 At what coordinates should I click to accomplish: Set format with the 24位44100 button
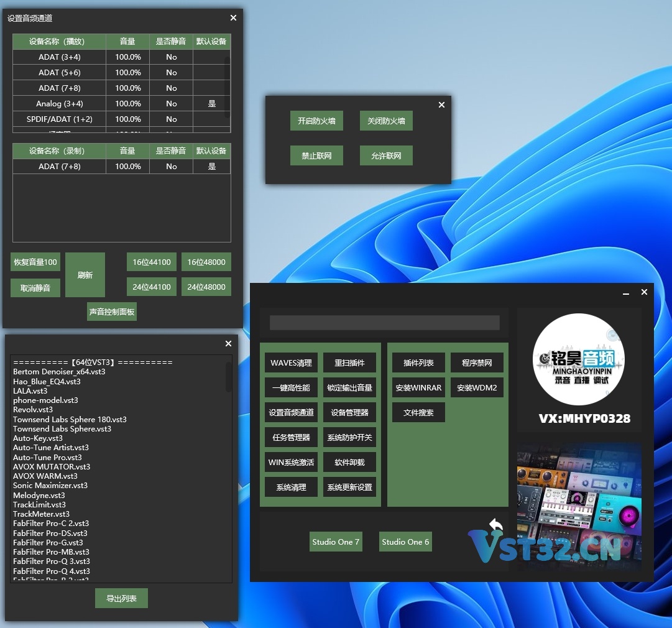[x=152, y=287]
